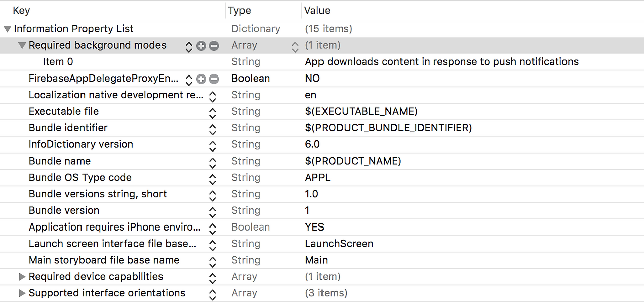Select NO value of FirebaseAppDelegateProxyEnabled
This screenshot has width=644, height=303.
pos(312,79)
